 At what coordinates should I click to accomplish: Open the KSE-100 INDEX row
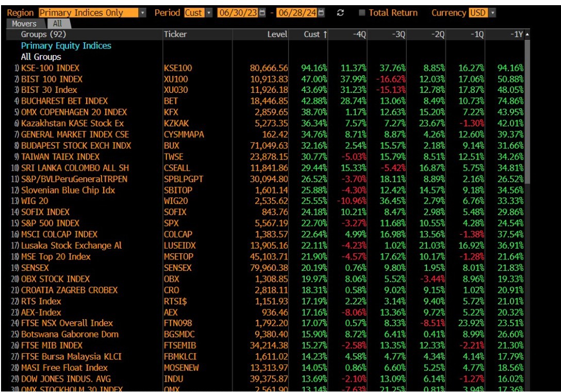pos(265,68)
